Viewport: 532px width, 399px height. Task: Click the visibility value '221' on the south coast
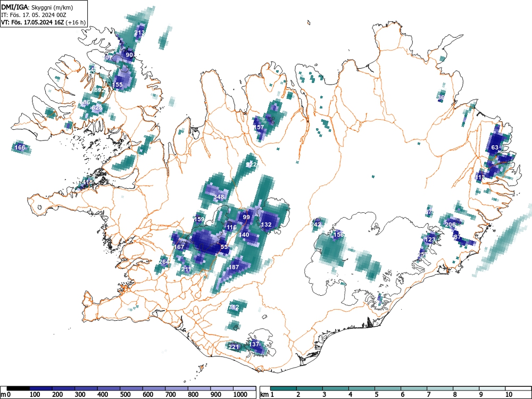tap(234, 347)
